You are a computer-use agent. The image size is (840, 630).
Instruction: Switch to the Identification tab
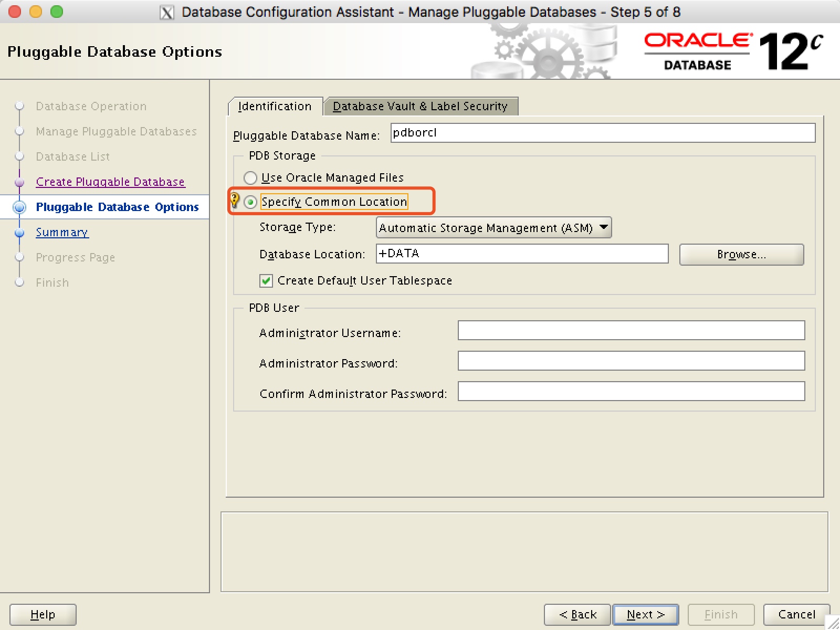[x=275, y=106]
